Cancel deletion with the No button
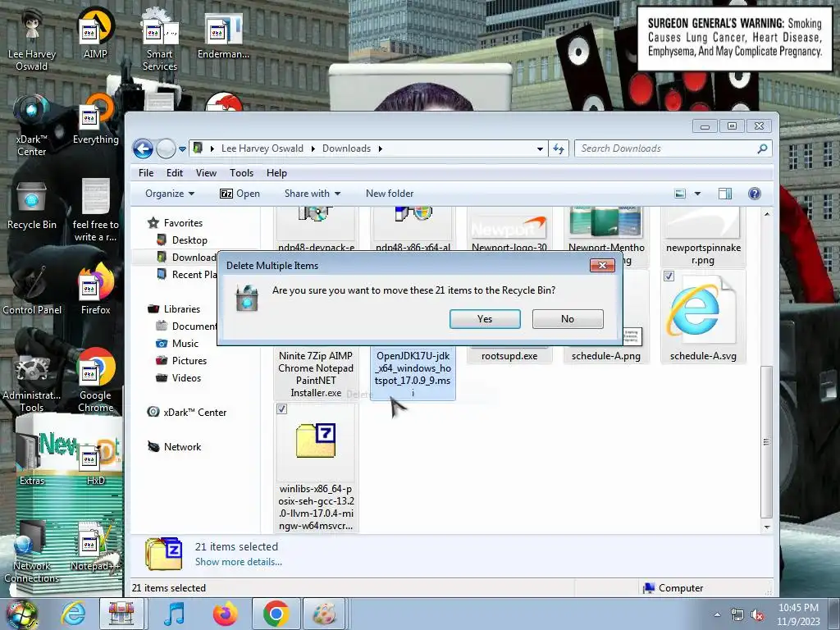840x630 pixels. pyautogui.click(x=568, y=319)
